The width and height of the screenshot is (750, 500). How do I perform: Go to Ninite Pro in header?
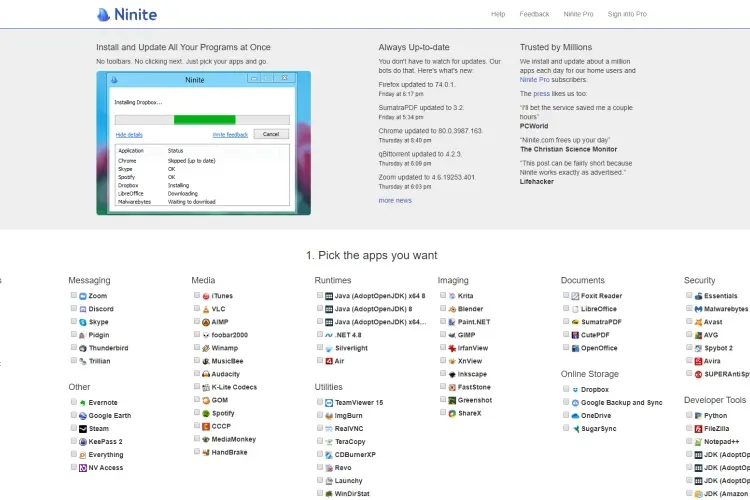coord(578,14)
